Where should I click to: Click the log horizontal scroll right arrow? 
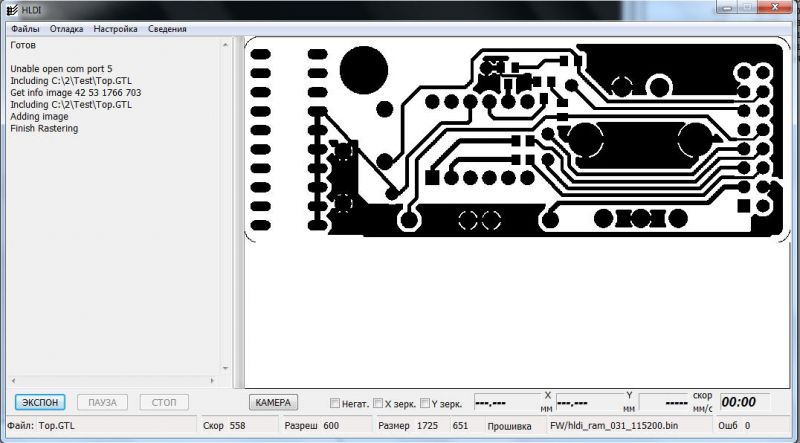point(212,380)
